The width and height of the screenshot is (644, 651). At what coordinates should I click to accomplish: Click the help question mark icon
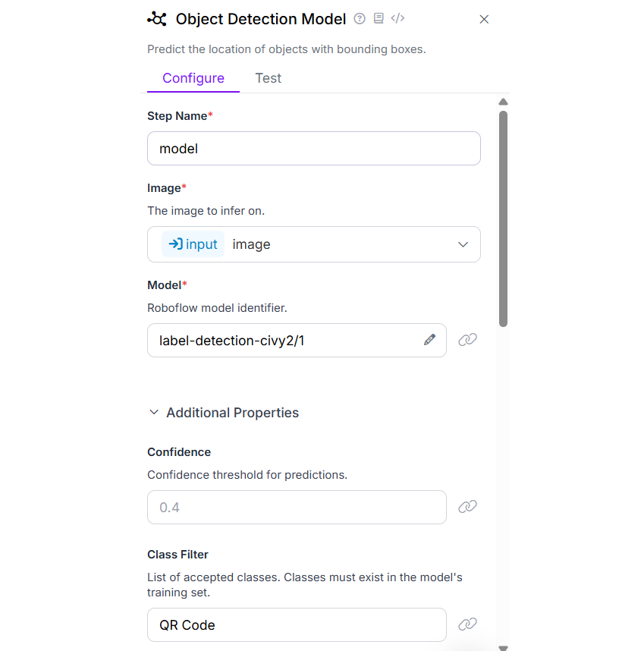(360, 19)
